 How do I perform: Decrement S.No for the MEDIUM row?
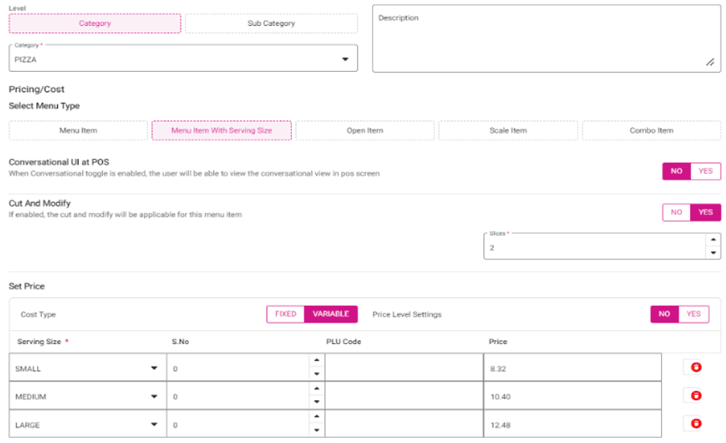point(316,403)
